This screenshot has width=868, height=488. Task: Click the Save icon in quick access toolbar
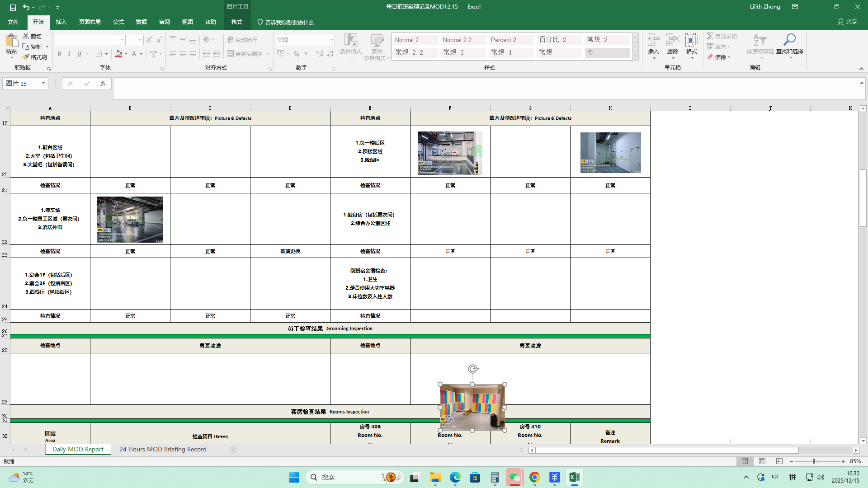[13, 7]
